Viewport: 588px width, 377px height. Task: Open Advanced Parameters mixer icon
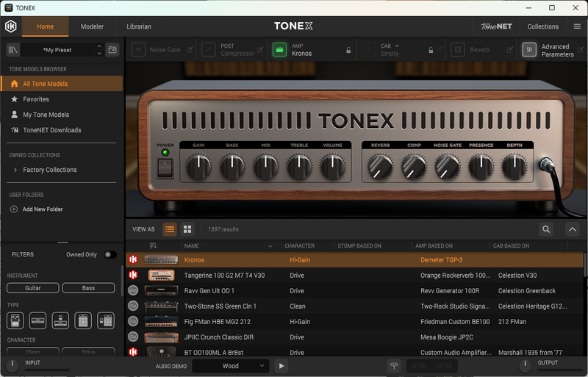pos(529,49)
